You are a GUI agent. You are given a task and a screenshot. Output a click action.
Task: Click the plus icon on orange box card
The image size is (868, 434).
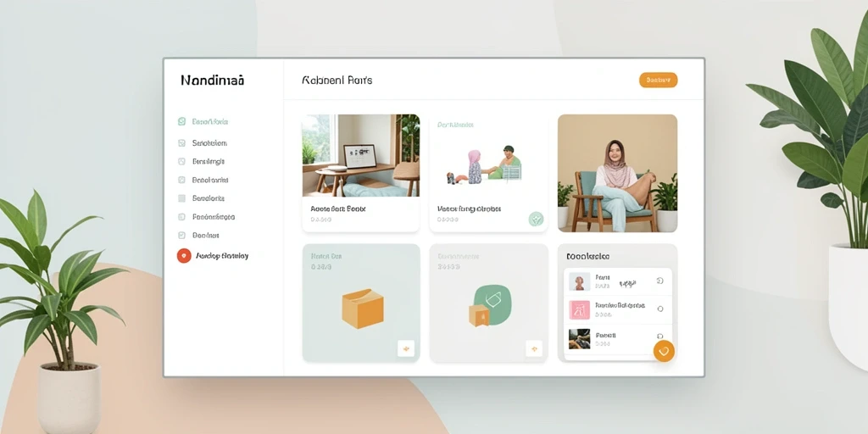[406, 348]
